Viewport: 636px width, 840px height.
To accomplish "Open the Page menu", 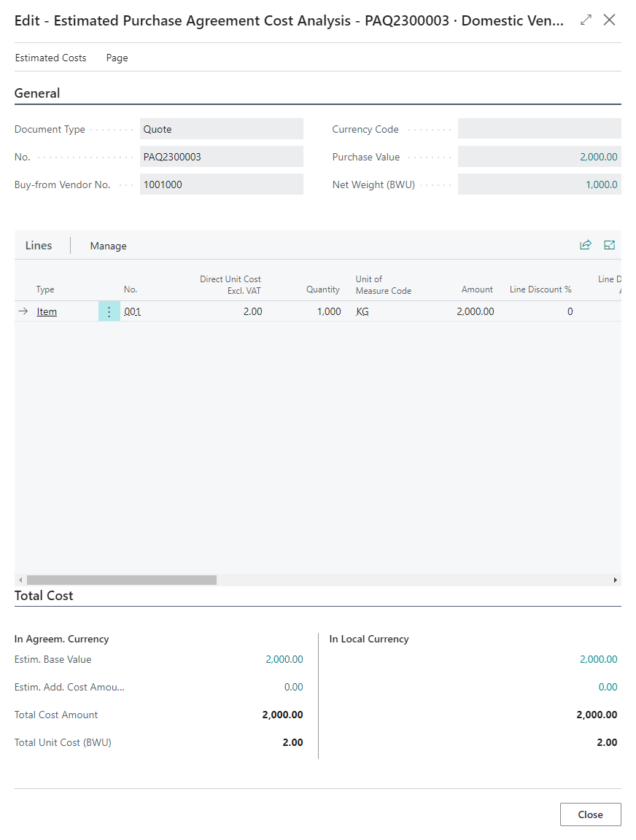I will [x=117, y=58].
